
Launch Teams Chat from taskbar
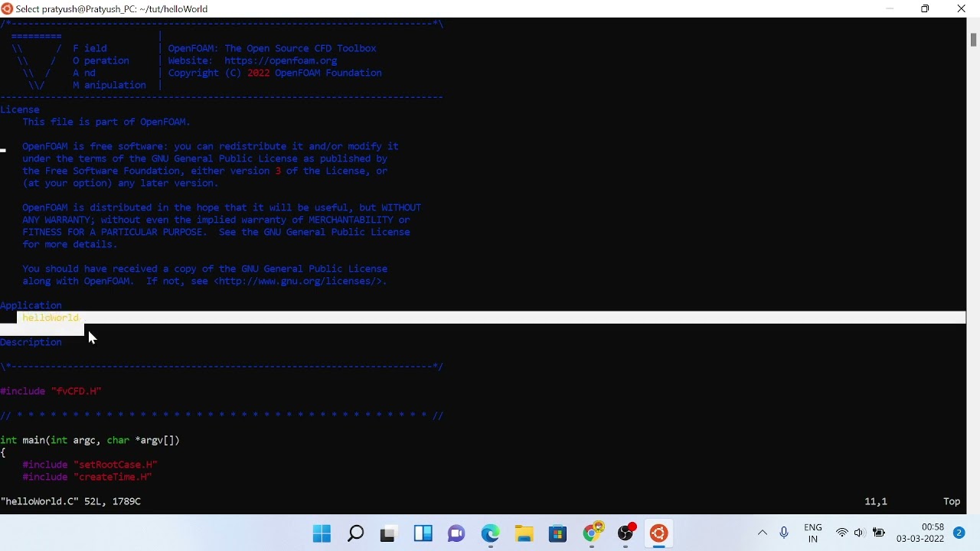456,533
